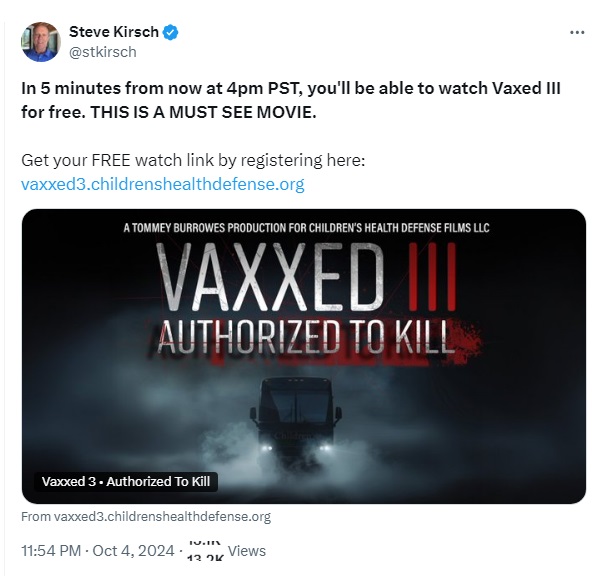Click the blue verified checkmark badge
Viewport: 604px width, 576px height.
170,32
